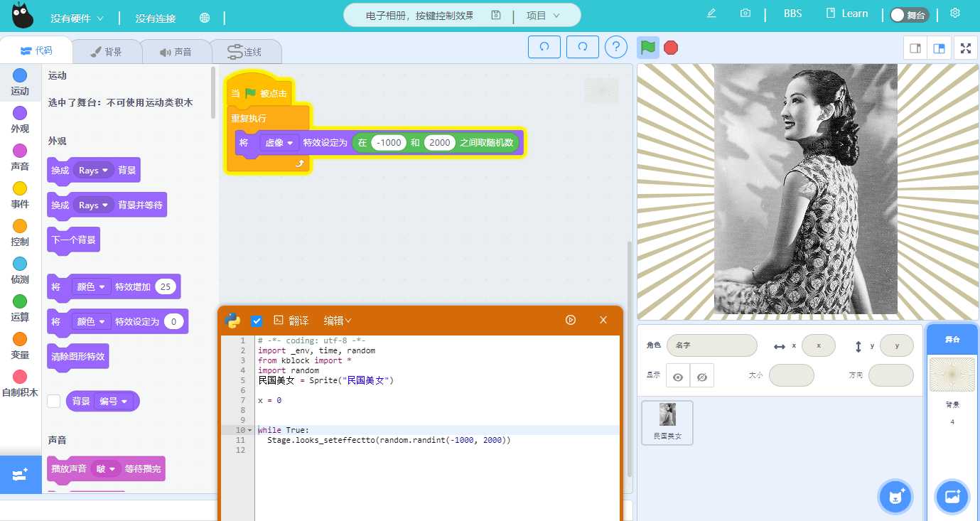Switch to the 代码 tab
Viewport: 980px width, 521px height.
point(36,50)
